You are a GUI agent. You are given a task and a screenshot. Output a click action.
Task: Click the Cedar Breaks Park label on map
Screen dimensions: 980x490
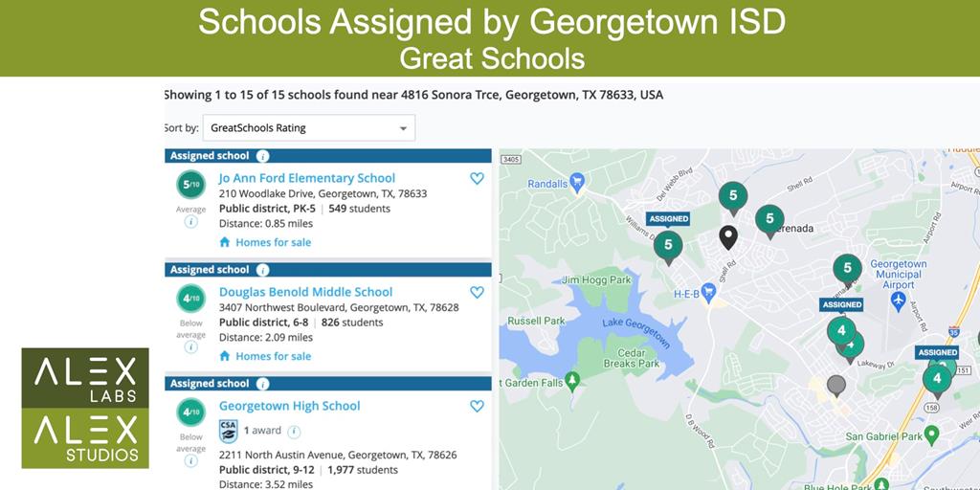point(632,358)
